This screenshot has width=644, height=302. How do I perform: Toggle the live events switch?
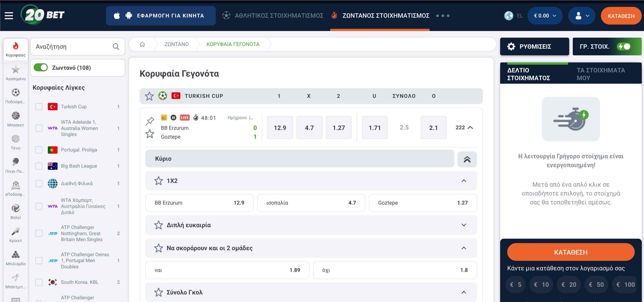[41, 67]
